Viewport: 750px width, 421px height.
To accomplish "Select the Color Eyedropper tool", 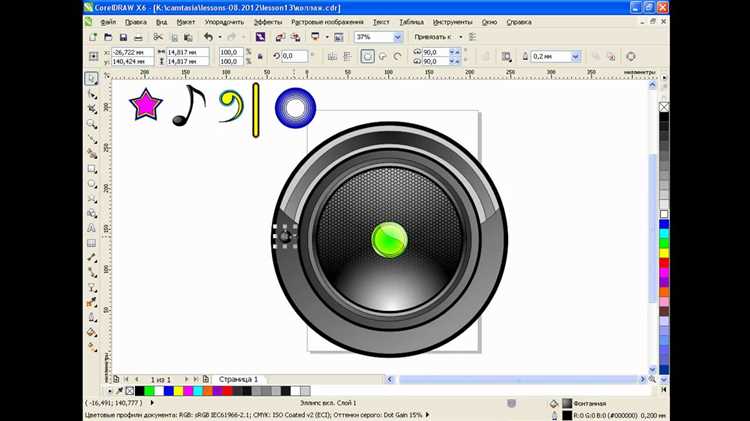I will pyautogui.click(x=92, y=302).
